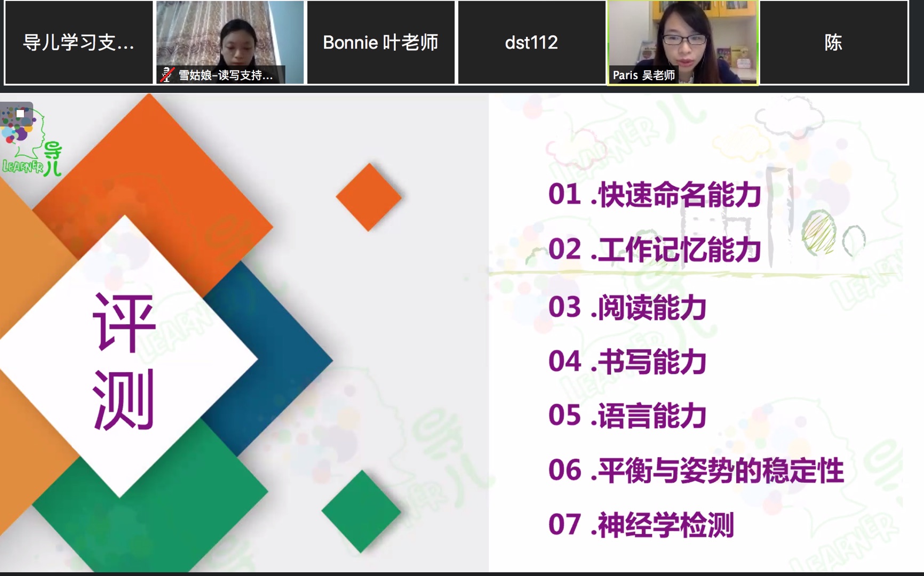924x576 pixels.
Task: Click the text 05 .语言能力
Action: click(x=627, y=415)
